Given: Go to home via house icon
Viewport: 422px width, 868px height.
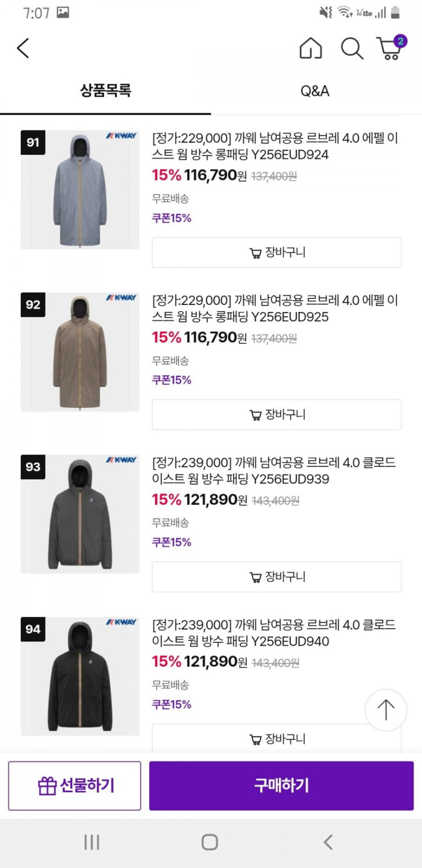Looking at the screenshot, I should (310, 49).
